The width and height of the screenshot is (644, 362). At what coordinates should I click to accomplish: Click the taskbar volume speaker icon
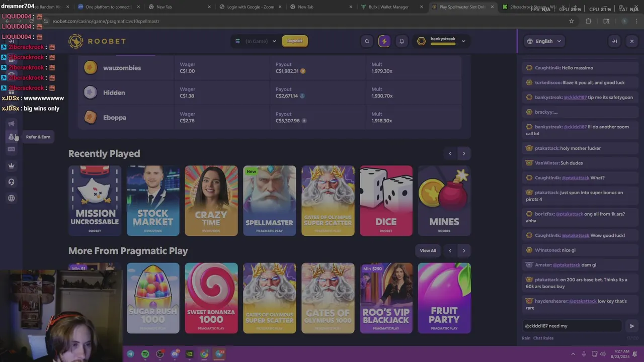[603, 354]
